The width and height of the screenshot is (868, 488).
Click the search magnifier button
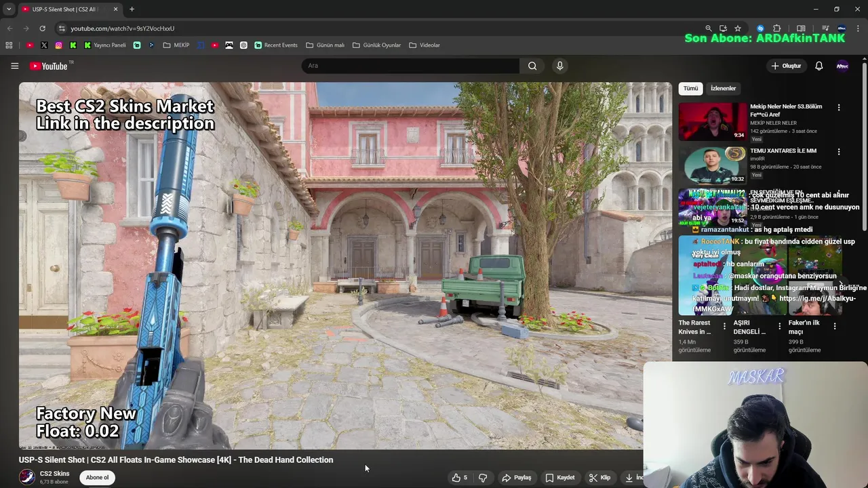(x=532, y=66)
